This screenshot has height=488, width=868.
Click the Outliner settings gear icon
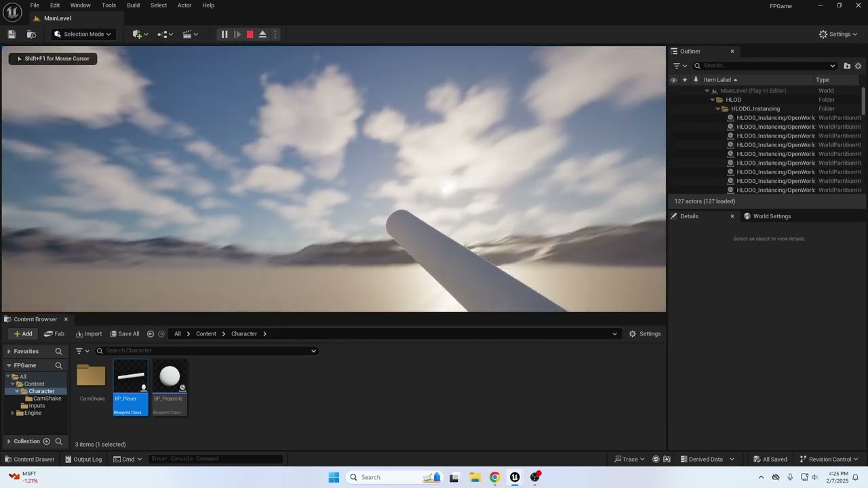858,66
